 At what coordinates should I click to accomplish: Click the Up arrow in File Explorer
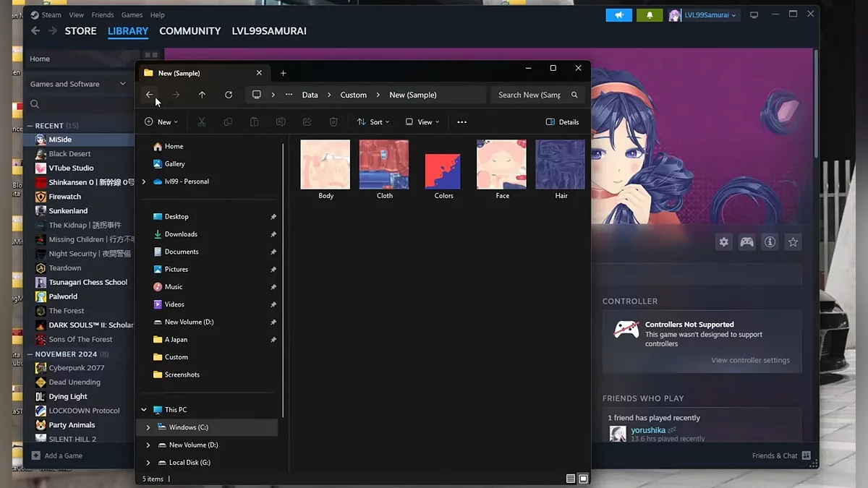tap(202, 95)
